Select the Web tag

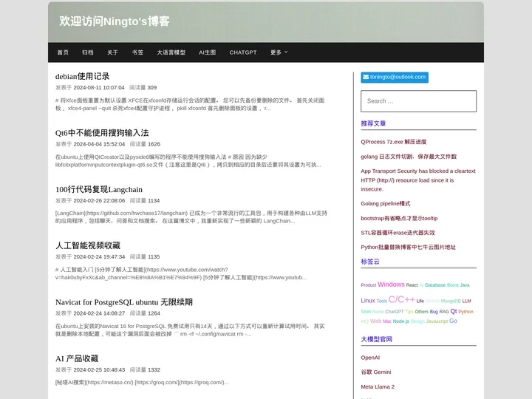coord(375,321)
